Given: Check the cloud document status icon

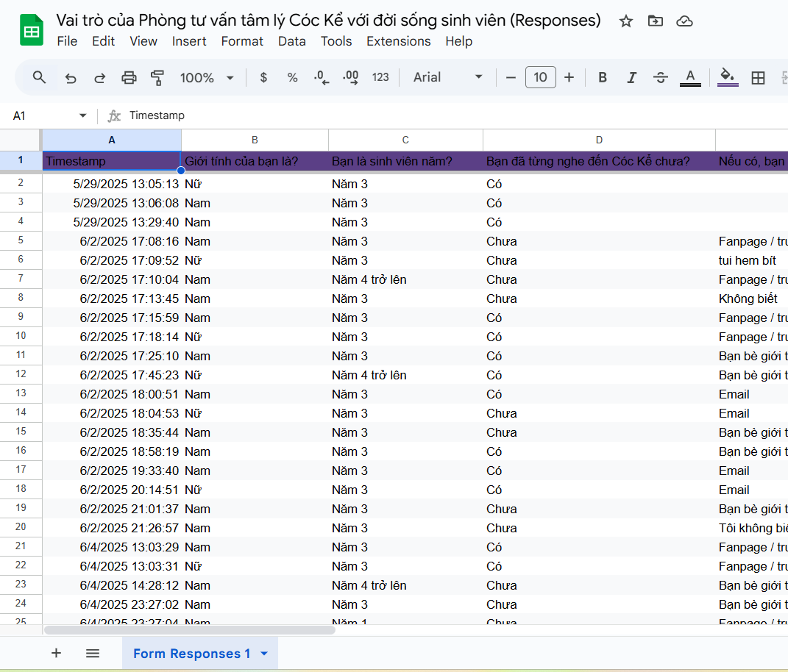Looking at the screenshot, I should pos(684,21).
